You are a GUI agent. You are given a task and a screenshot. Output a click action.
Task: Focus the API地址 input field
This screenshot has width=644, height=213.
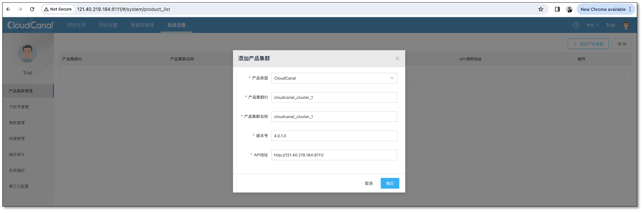[x=334, y=155]
